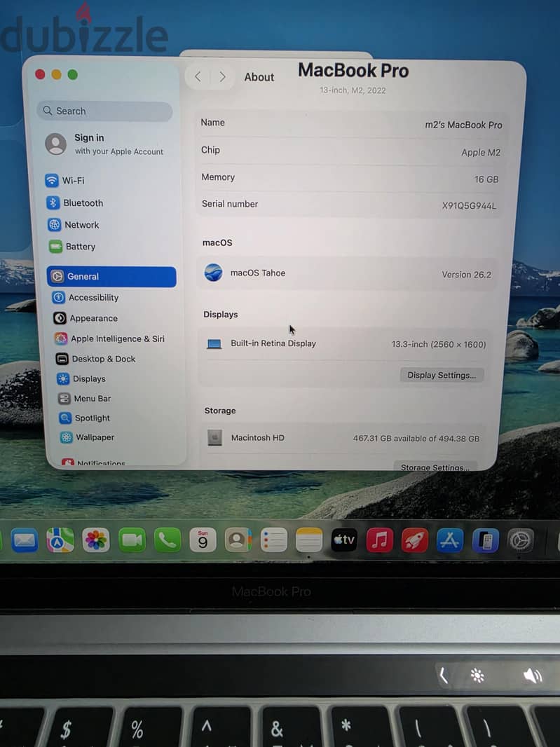Open Displays in the sidebar

(81, 378)
